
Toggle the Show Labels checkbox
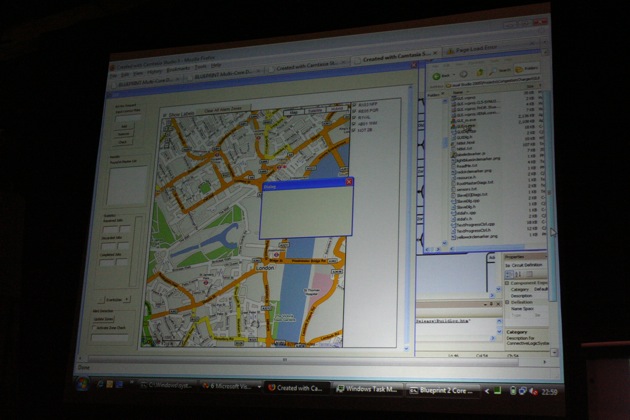pos(164,115)
